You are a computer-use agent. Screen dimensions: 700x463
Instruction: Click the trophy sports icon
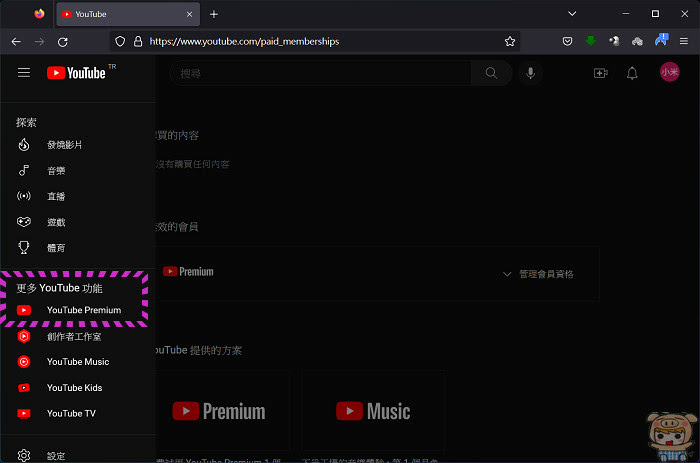pos(24,247)
